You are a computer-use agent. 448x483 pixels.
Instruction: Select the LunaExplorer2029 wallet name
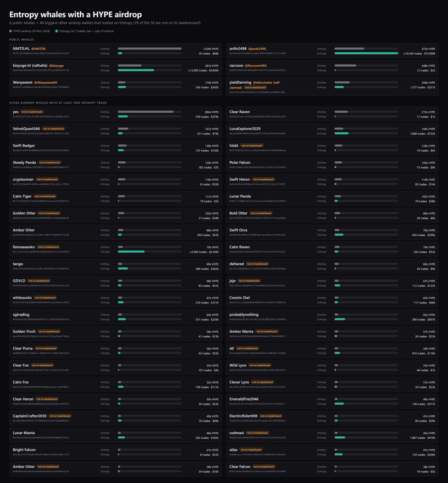click(245, 129)
